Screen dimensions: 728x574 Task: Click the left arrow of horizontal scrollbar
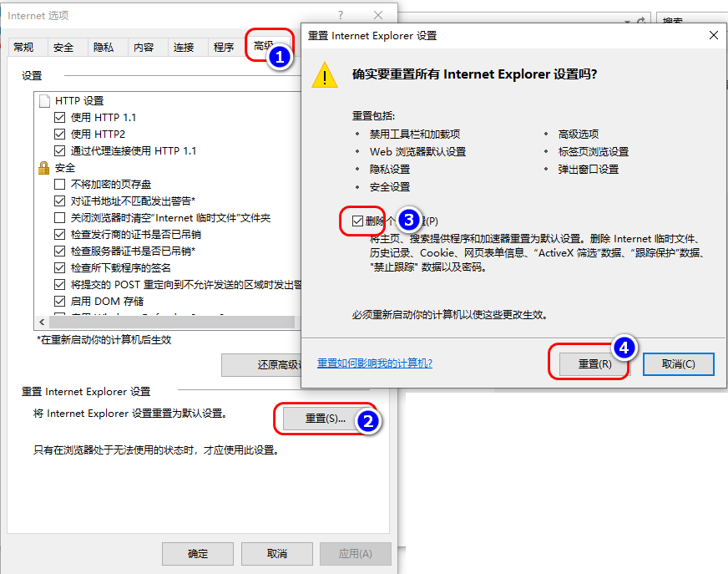(41, 321)
